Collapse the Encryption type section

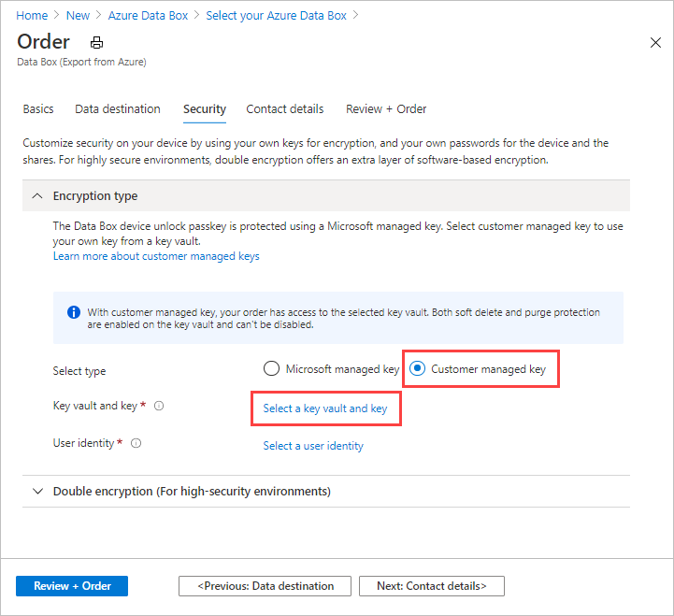point(37,196)
